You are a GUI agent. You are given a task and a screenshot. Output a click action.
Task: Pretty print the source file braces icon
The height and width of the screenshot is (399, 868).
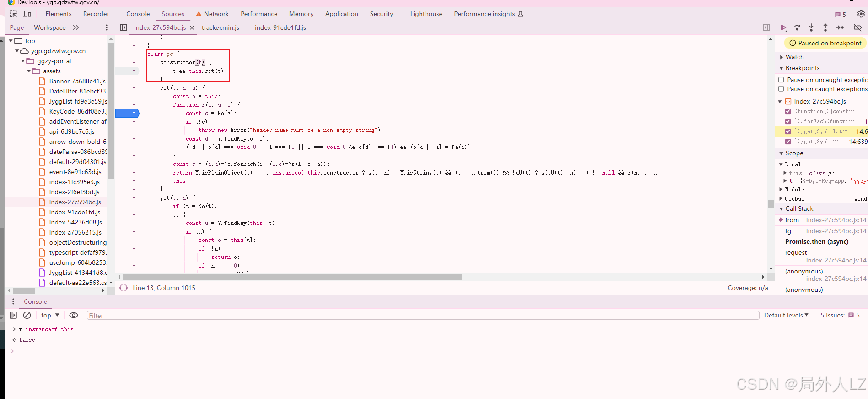(124, 288)
